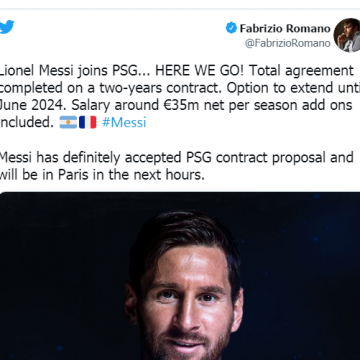Open the embedded tweet photo

(x=180, y=276)
